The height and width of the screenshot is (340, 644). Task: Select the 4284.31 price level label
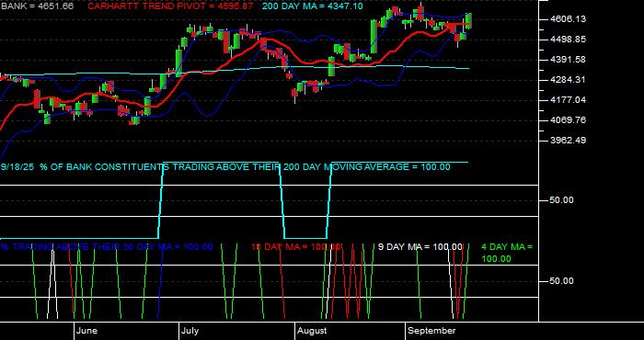click(x=568, y=80)
